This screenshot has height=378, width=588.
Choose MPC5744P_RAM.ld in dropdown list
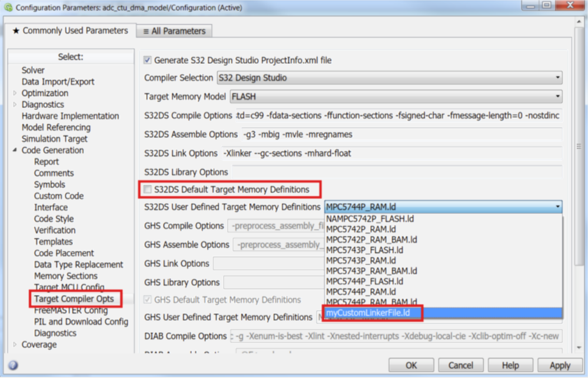[x=443, y=292]
